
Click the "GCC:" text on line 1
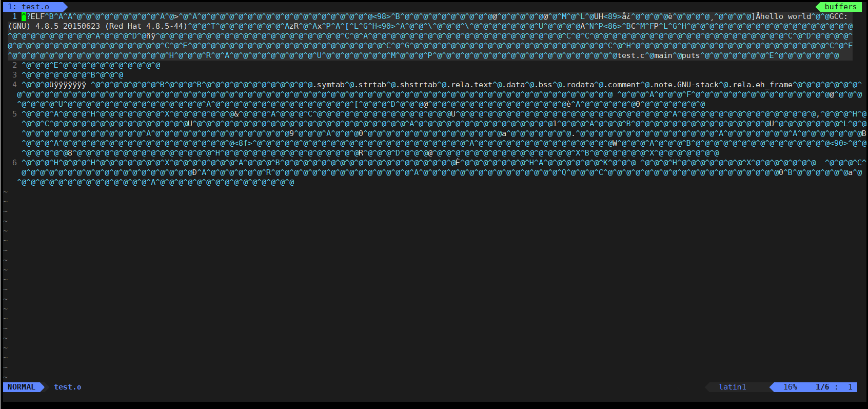pos(839,16)
